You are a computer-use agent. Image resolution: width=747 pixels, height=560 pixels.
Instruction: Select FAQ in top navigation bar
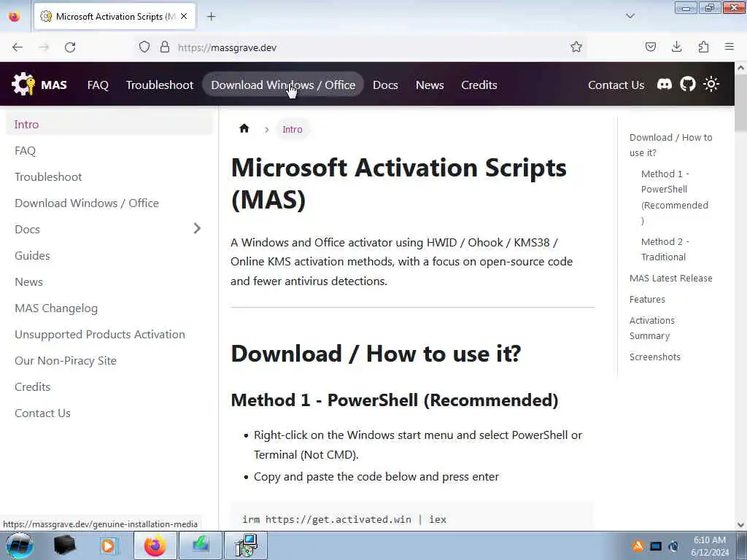(98, 85)
